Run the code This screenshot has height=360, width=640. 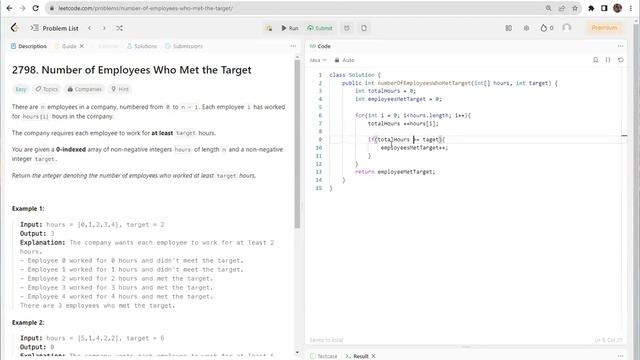pyautogui.click(x=290, y=28)
